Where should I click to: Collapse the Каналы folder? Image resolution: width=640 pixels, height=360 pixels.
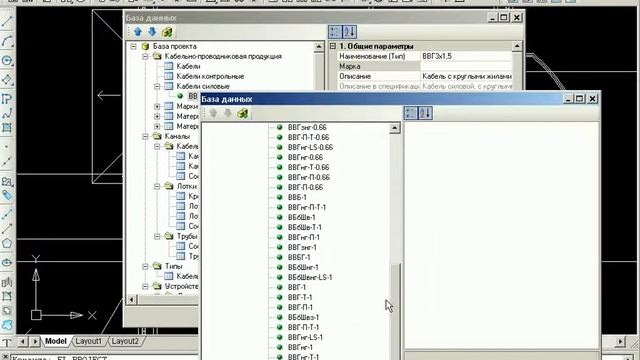(145, 136)
